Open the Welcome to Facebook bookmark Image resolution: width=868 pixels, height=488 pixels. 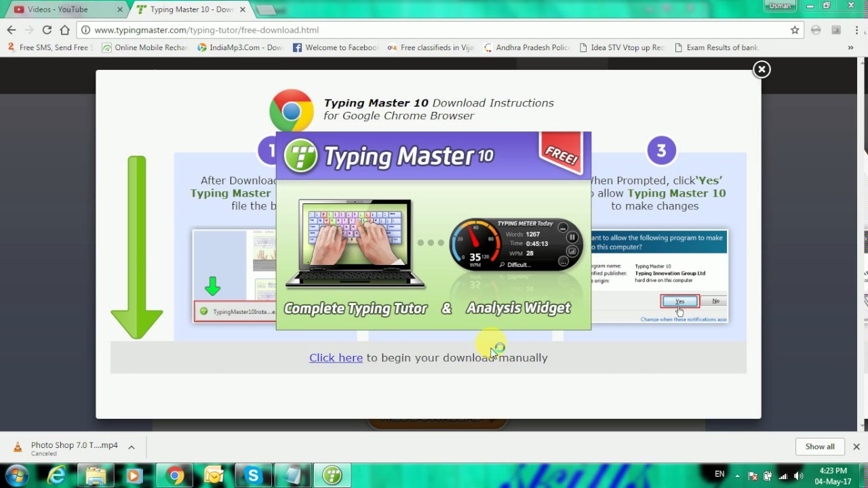coord(336,47)
